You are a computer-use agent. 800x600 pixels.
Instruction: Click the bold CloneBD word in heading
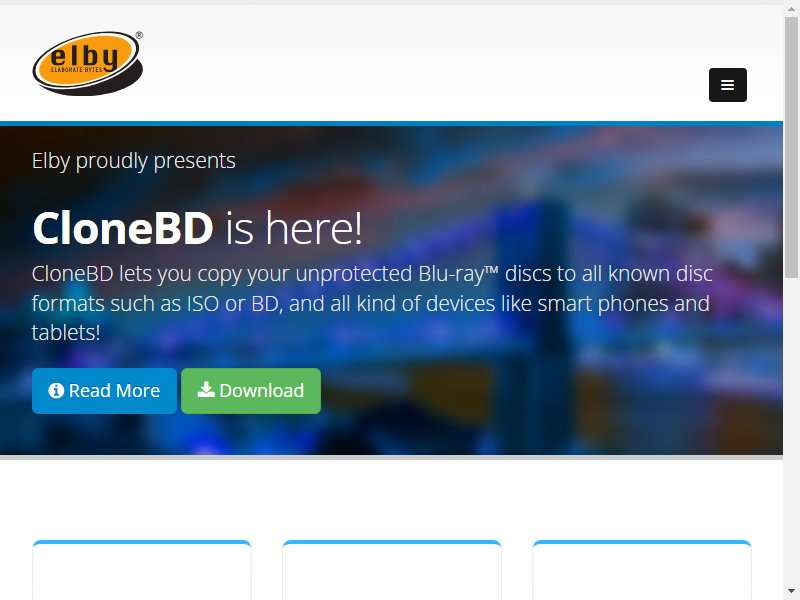click(x=122, y=228)
